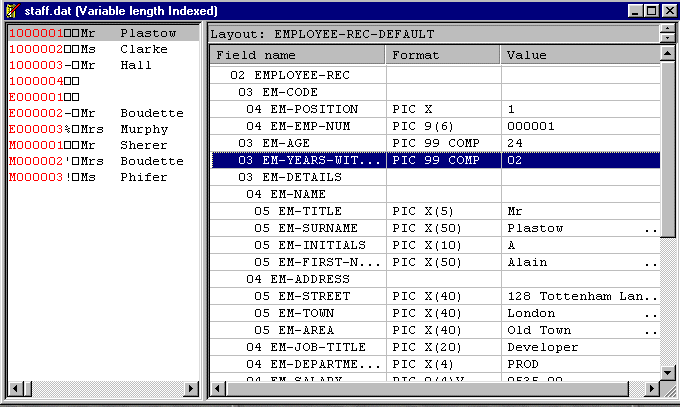
Task: Select record 1000002 Ms Clarke
Action: (86, 49)
